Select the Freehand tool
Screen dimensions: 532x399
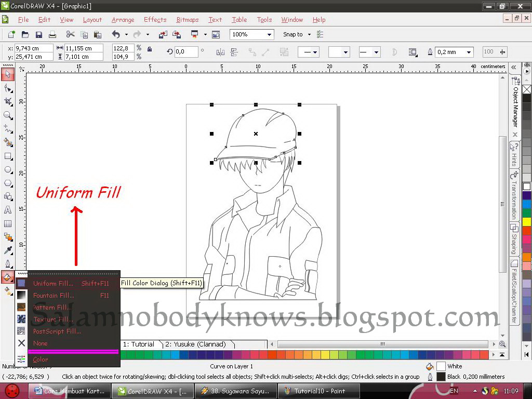tap(8, 129)
